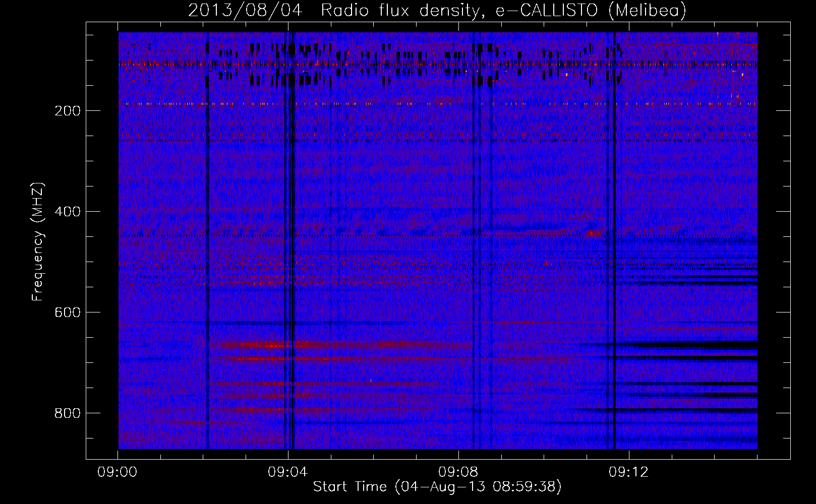Click the date '2013/08/04' in the title

click(x=245, y=10)
